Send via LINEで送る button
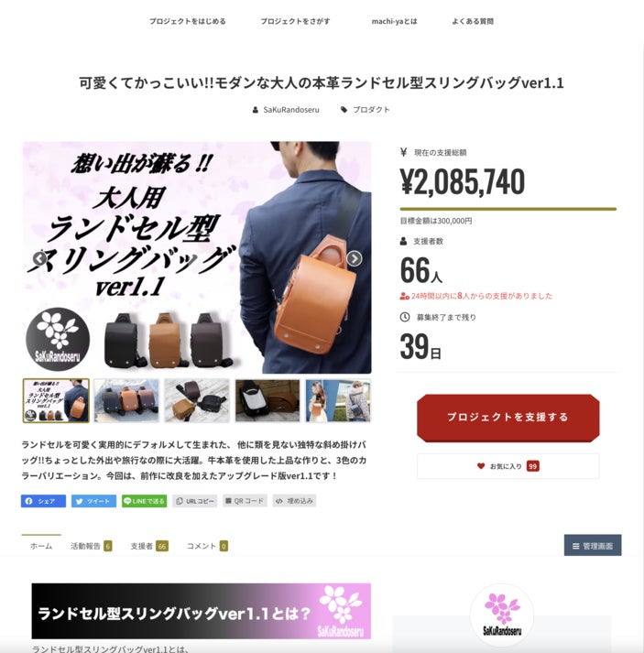644x653 pixels. [x=144, y=501]
